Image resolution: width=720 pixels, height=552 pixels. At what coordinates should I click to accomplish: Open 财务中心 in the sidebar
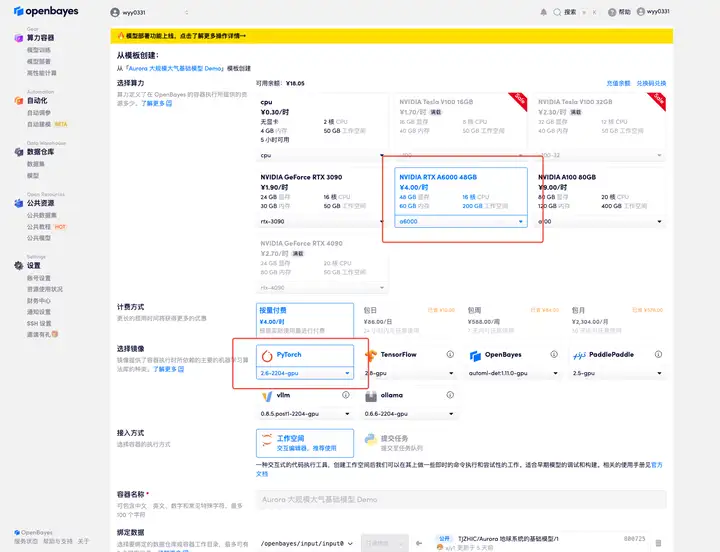(x=39, y=301)
